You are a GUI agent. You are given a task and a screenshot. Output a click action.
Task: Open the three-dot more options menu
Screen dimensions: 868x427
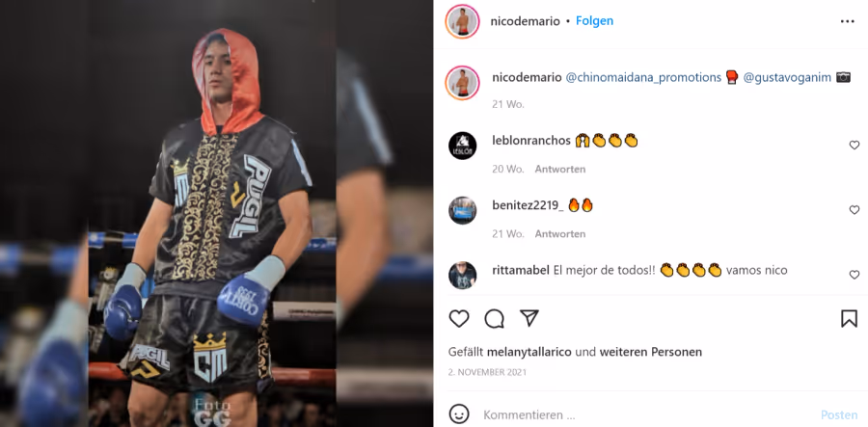click(848, 21)
